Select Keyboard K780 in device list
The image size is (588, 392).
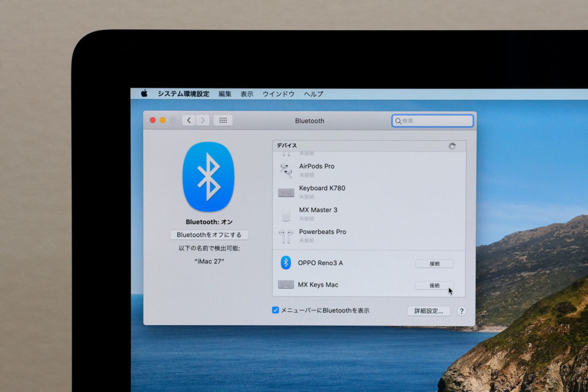tap(369, 192)
